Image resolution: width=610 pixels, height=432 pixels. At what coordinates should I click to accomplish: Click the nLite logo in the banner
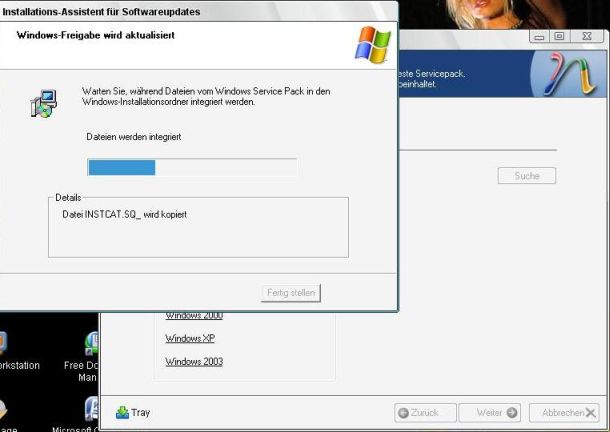(x=572, y=74)
